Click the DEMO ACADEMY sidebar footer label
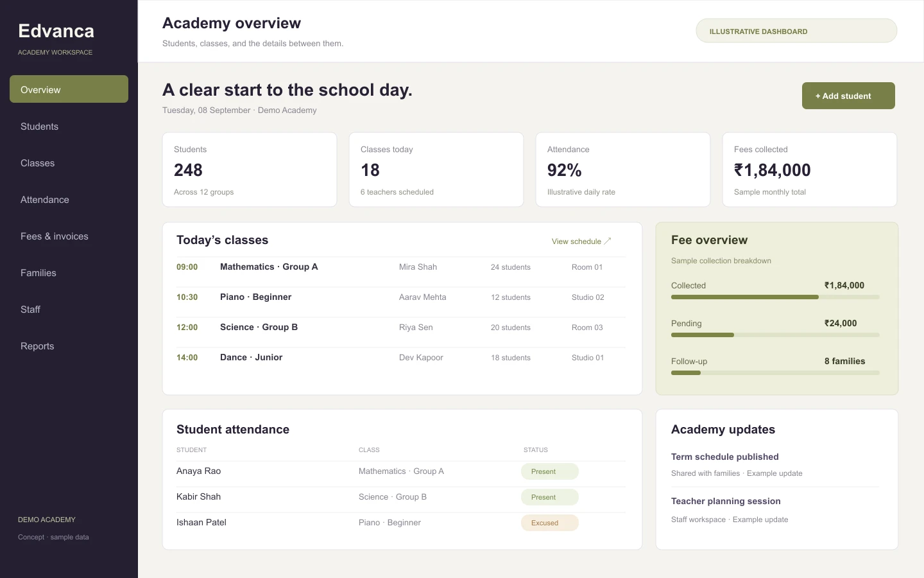 pyautogui.click(x=47, y=520)
